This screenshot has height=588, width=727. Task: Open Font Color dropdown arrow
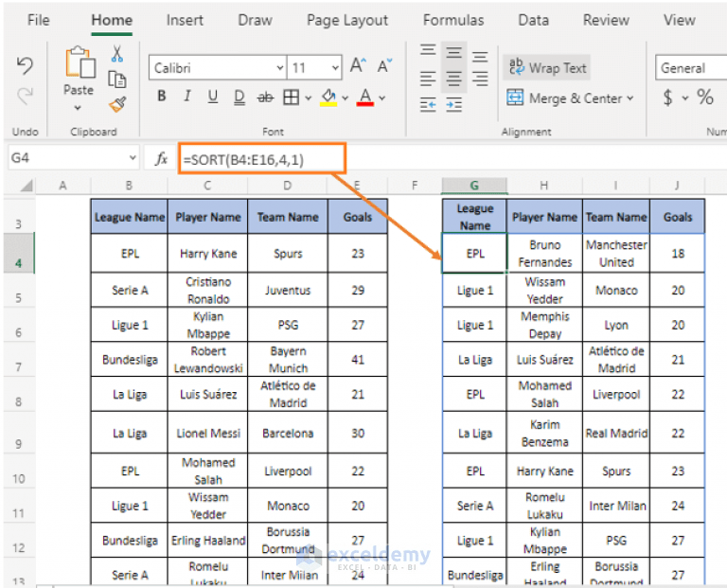click(x=382, y=98)
